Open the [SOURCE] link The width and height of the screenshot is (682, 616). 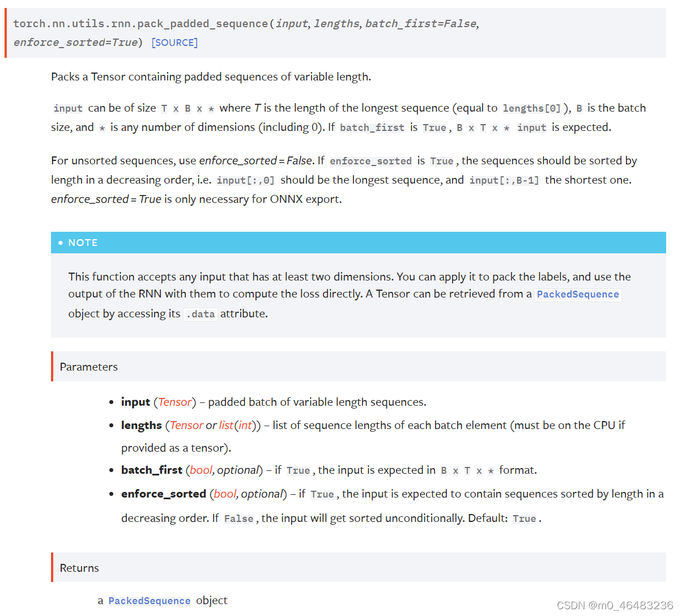174,43
